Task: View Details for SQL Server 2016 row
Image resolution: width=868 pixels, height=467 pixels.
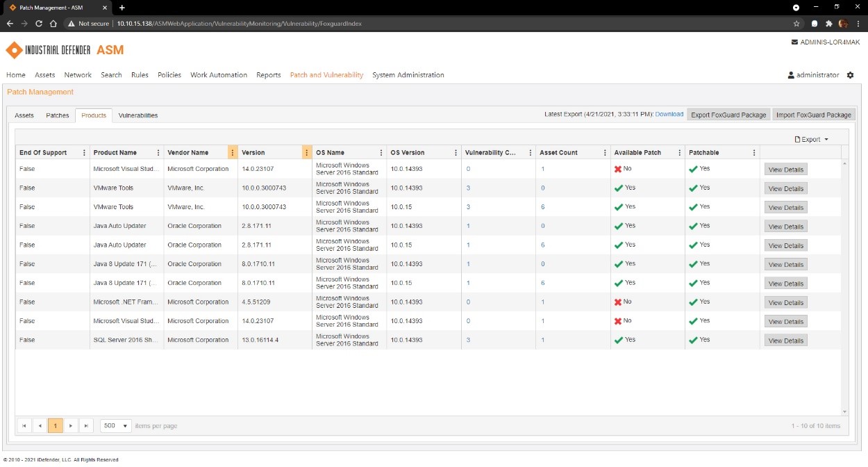Action: tap(786, 341)
